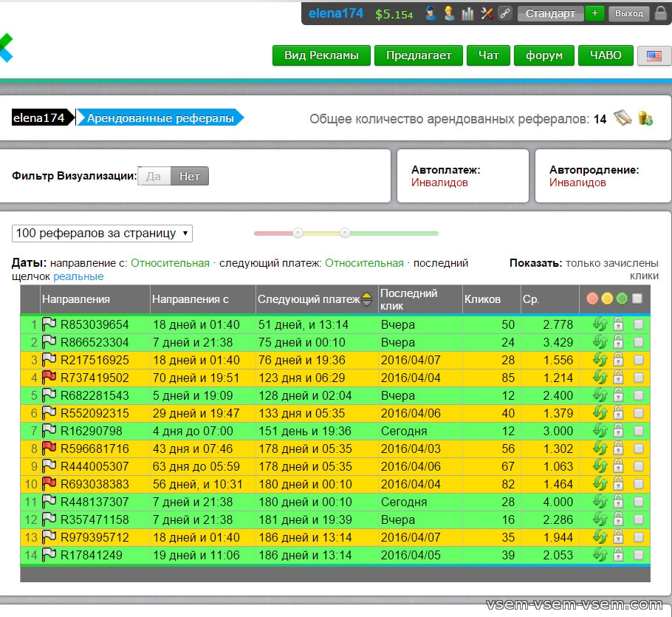672x617 pixels.
Task: Open the statistics bar chart icon
Action: pos(467,14)
